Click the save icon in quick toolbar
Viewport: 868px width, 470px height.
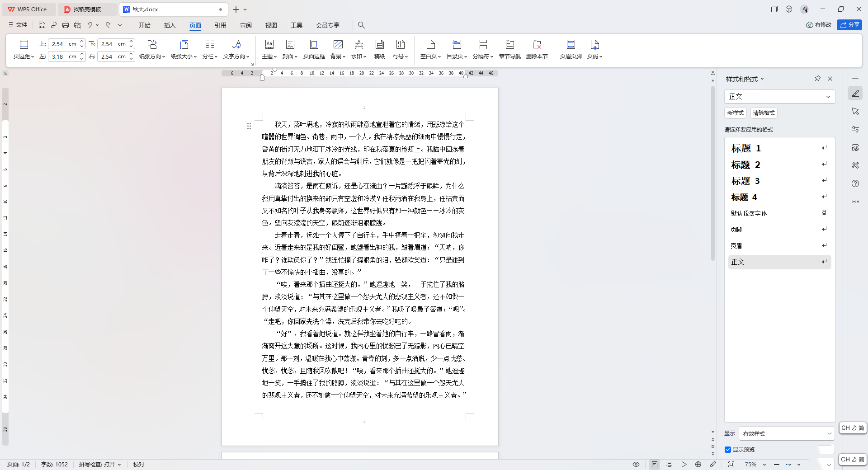click(42, 25)
